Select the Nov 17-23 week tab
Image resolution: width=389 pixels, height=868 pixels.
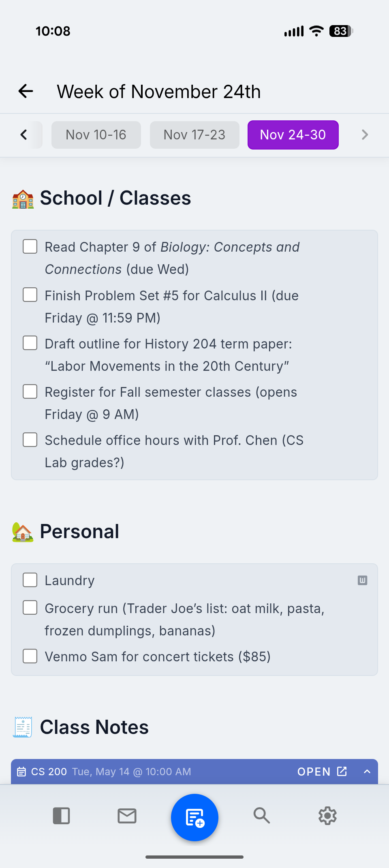point(194,135)
